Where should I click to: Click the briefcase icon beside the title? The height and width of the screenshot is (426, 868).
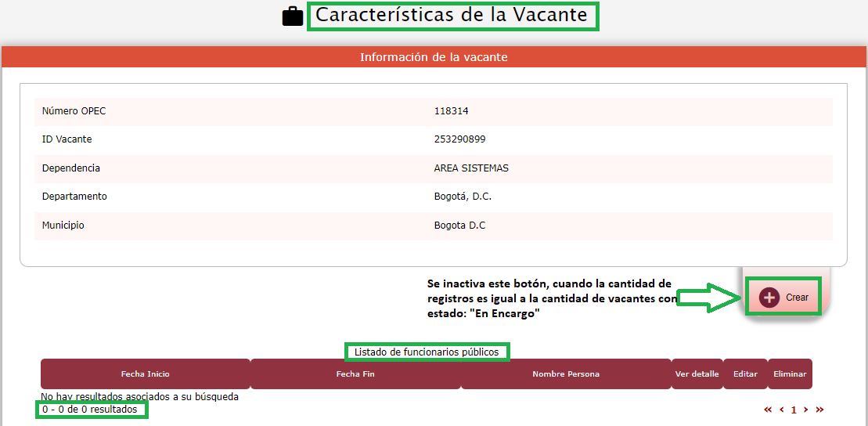click(x=292, y=16)
